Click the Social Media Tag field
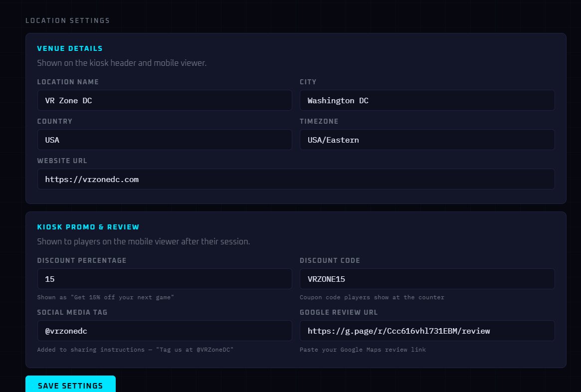This screenshot has height=392, width=581. point(165,330)
